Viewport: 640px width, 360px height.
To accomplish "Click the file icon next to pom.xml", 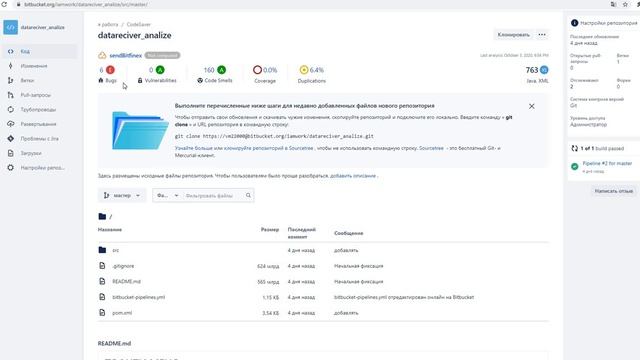I will coord(102,313).
